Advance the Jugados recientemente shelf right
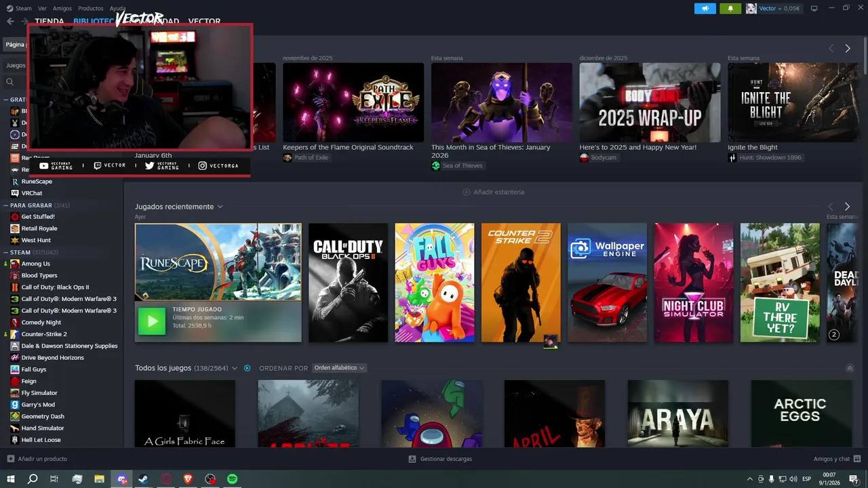The width and height of the screenshot is (868, 488). point(847,207)
